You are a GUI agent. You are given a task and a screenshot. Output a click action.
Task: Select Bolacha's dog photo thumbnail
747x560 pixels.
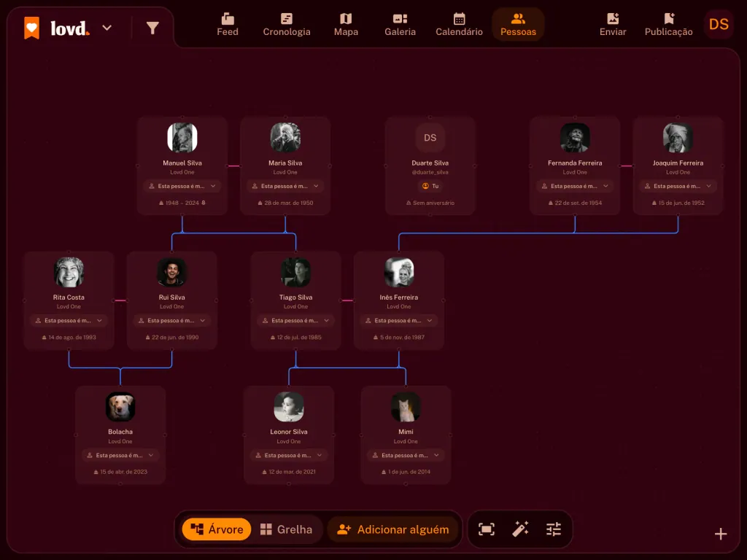120,407
